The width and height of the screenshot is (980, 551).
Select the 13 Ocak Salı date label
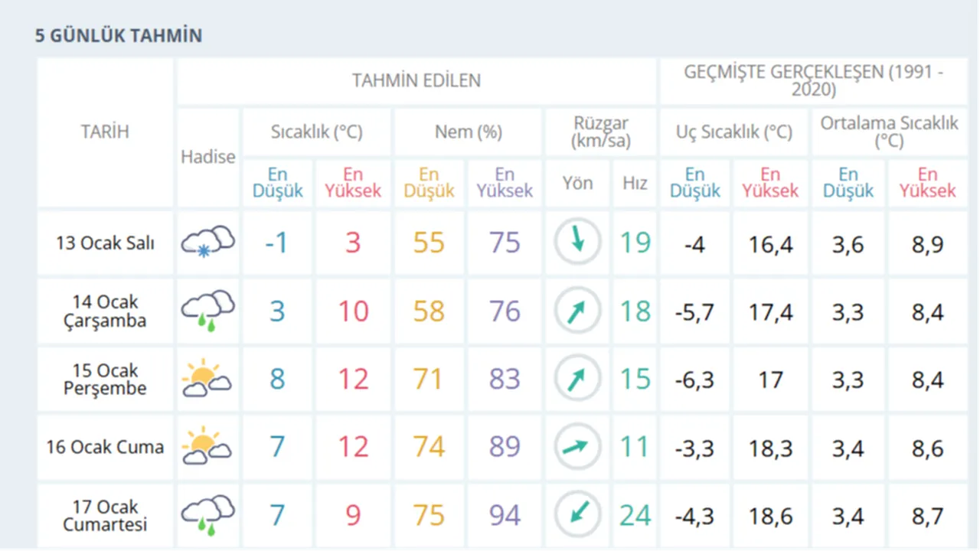click(104, 243)
